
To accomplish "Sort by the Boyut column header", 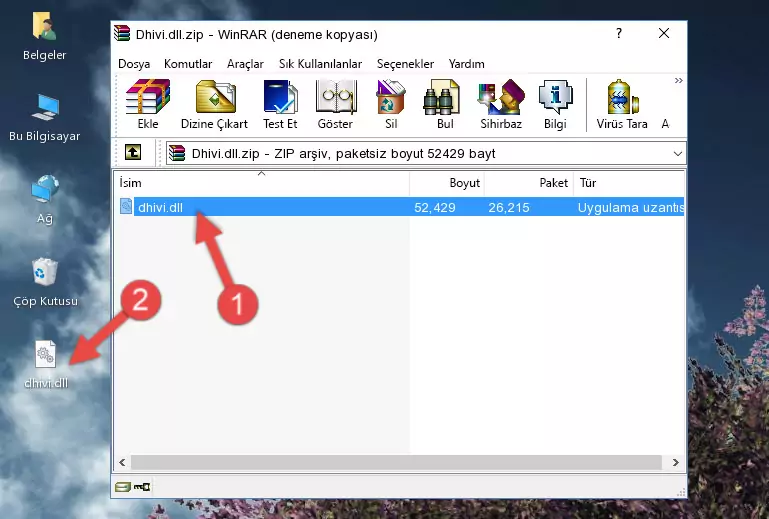I will [x=447, y=183].
